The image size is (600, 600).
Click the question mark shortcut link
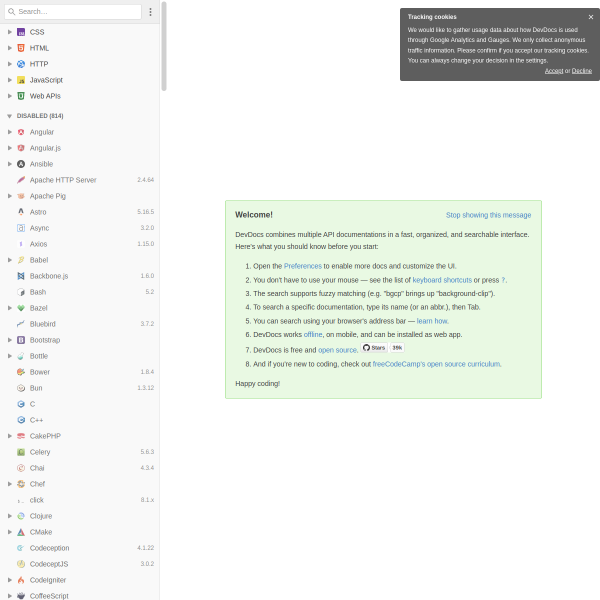(x=503, y=280)
